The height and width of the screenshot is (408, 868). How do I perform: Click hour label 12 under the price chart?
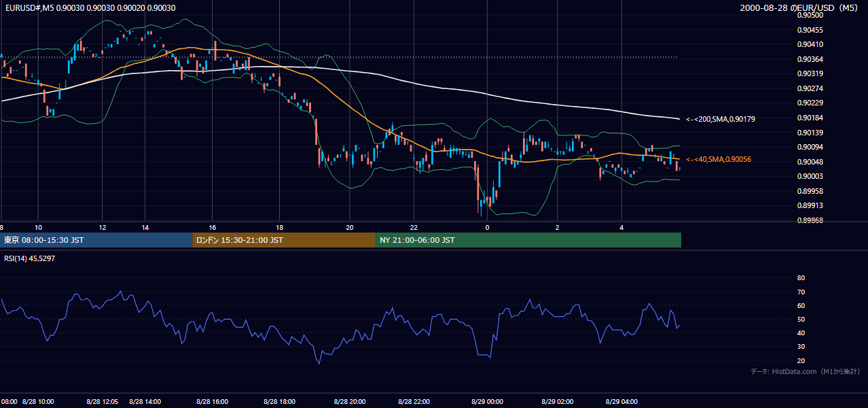pos(103,227)
